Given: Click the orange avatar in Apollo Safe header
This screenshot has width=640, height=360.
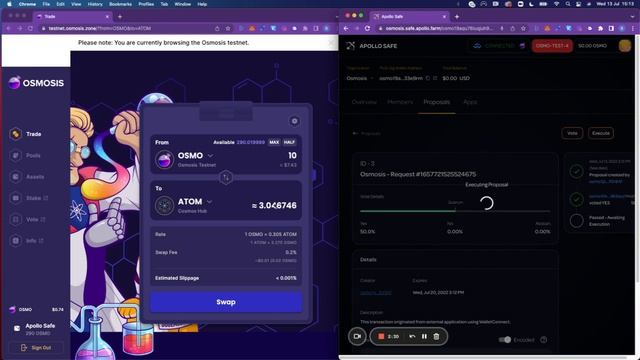Looking at the screenshot, I should point(624,46).
